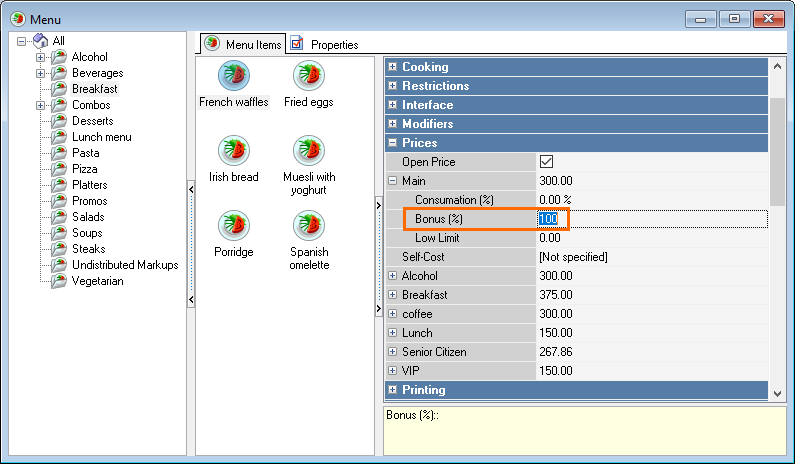Open the Breakfast category in tree
795x464 pixels.
pyautogui.click(x=94, y=89)
